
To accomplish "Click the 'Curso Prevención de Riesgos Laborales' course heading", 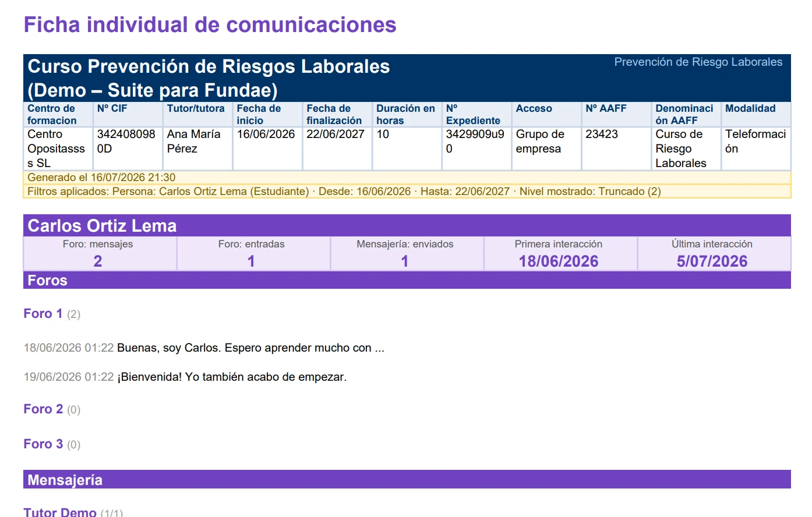I will point(209,78).
